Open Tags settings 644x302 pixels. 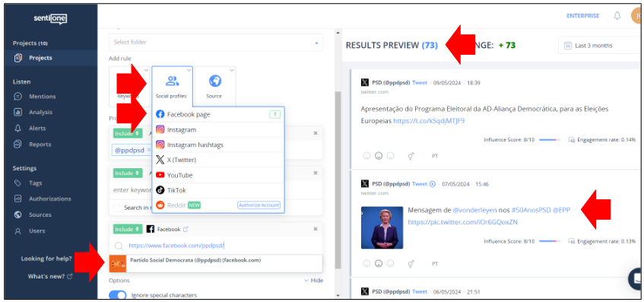[x=35, y=183]
